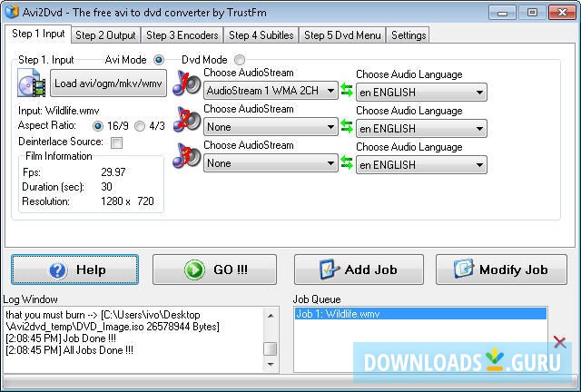This screenshot has height=392, width=581.
Task: Click Load avi/ogm/mkv/wmv button
Action: pos(108,83)
